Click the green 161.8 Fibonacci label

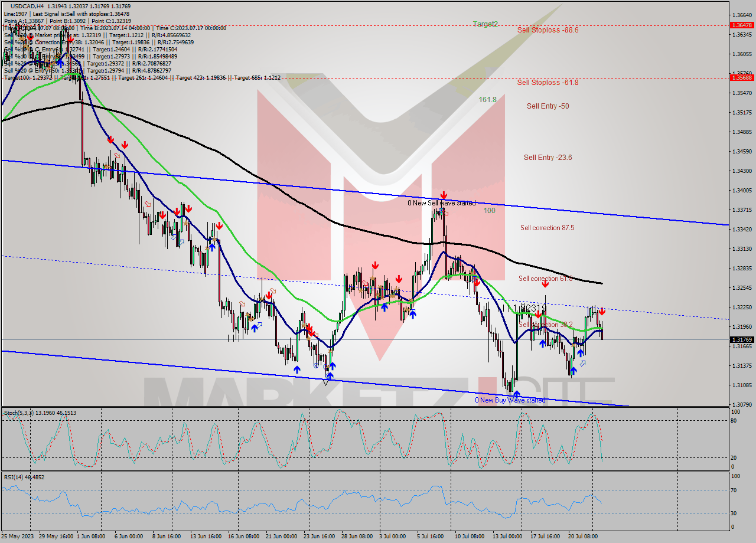487,100
